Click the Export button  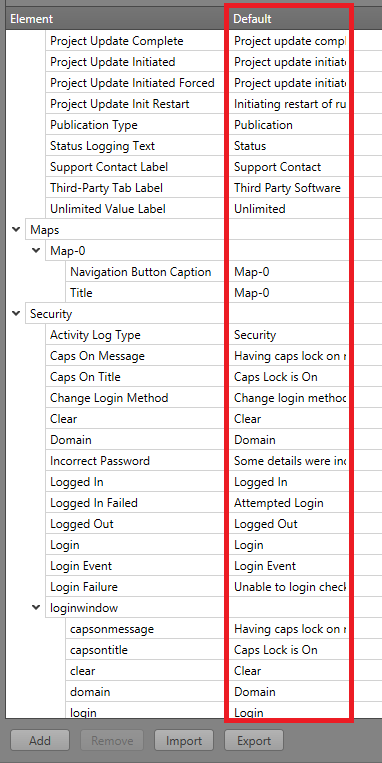point(254,740)
